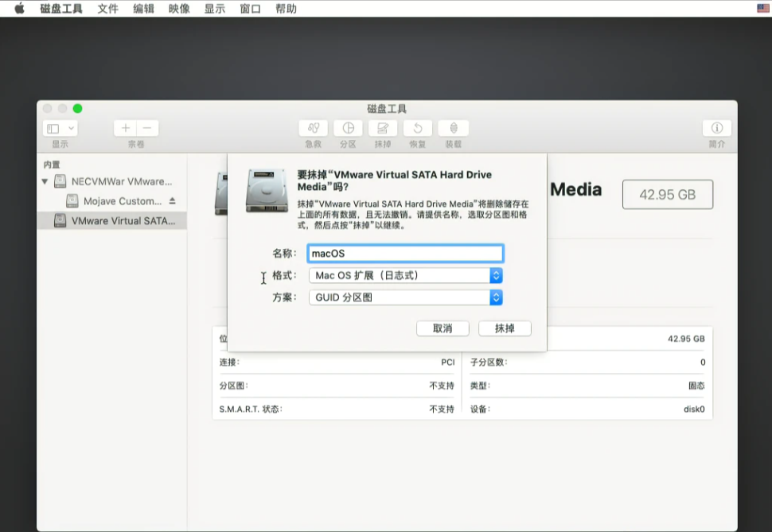Collapse the NECVMWar VMware disclosure triangle
The height and width of the screenshot is (532, 772).
tap(45, 181)
